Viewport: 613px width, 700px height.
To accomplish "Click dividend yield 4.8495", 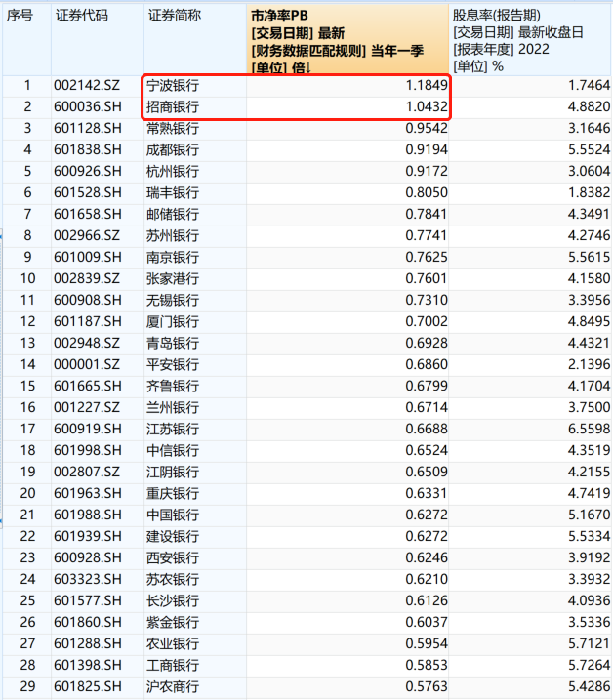I will (x=589, y=321).
